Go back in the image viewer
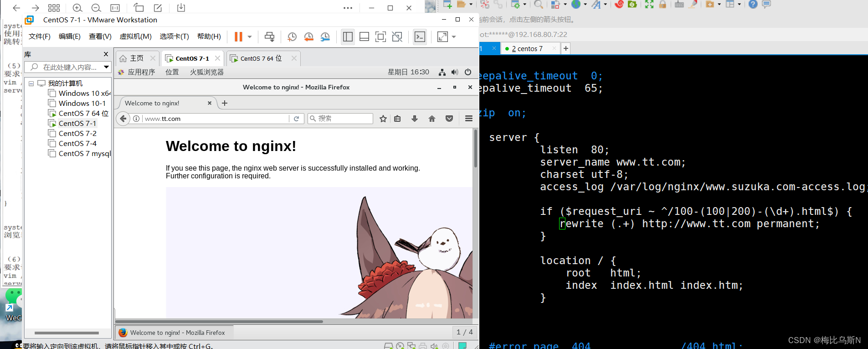Image resolution: width=868 pixels, height=349 pixels. (16, 8)
